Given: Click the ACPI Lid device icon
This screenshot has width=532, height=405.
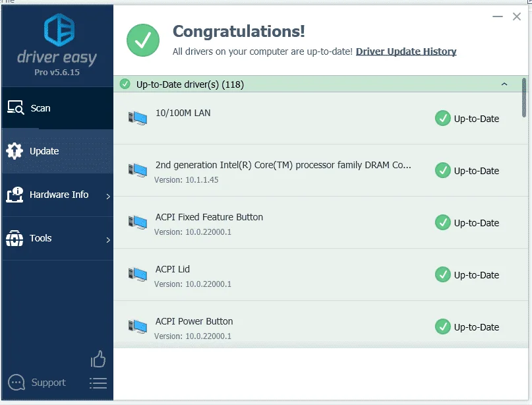Looking at the screenshot, I should [137, 274].
